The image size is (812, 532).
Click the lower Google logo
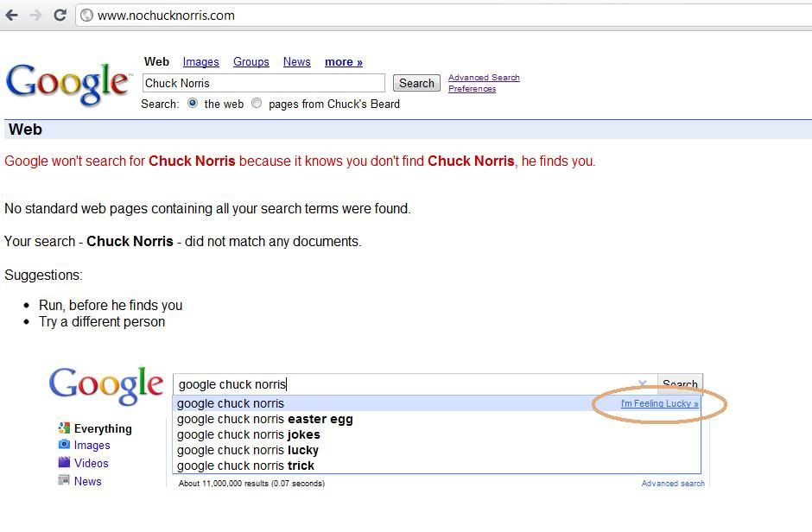click(106, 385)
